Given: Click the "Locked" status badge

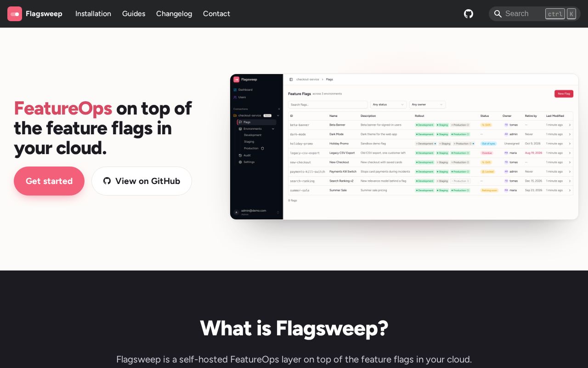Looking at the screenshot, I should (x=487, y=172).
